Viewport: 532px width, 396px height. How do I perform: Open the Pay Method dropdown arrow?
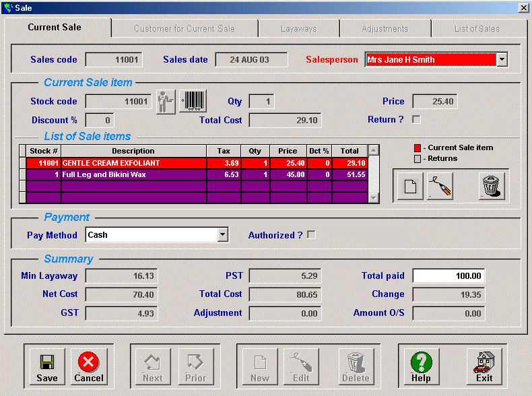223,235
